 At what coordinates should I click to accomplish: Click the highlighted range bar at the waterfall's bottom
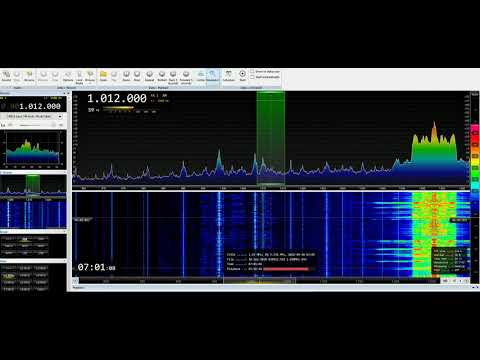coord(259,281)
